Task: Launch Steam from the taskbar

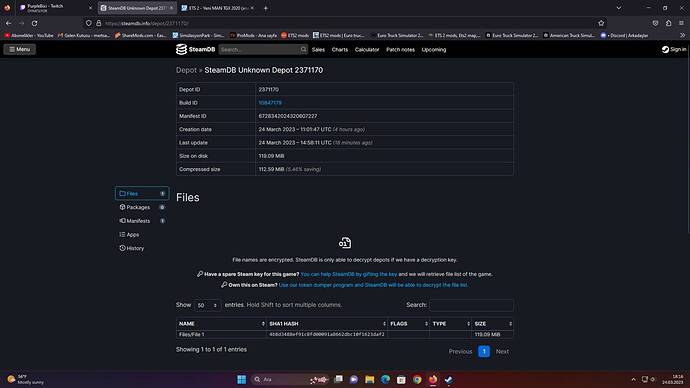Action: click(x=448, y=379)
